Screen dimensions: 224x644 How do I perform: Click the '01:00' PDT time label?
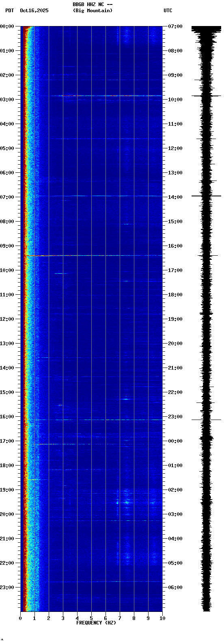click(7, 51)
